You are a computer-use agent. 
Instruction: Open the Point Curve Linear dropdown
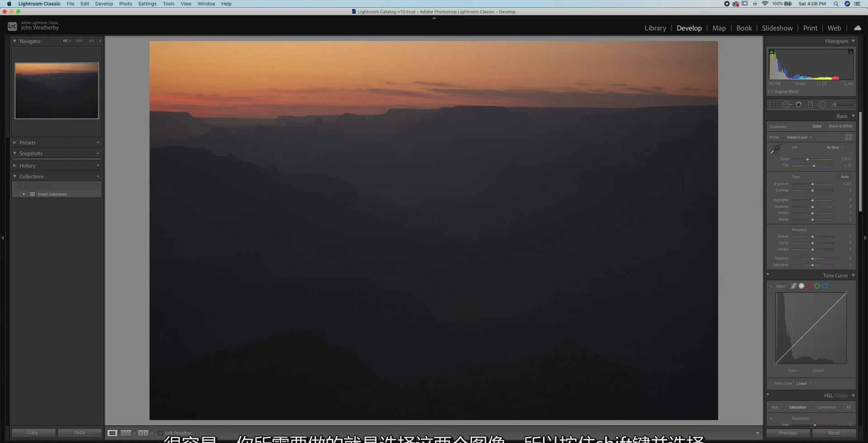(x=804, y=383)
